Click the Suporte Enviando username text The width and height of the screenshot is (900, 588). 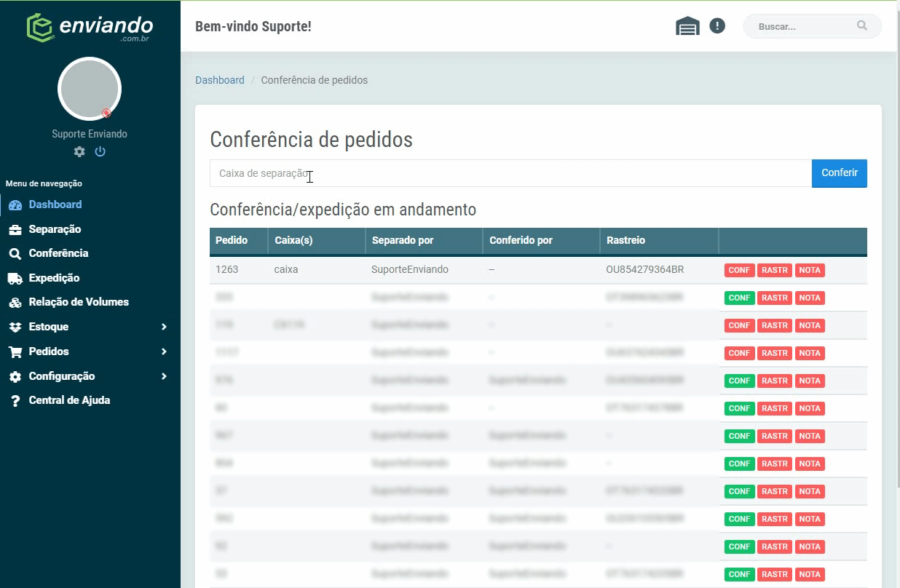pos(90,134)
